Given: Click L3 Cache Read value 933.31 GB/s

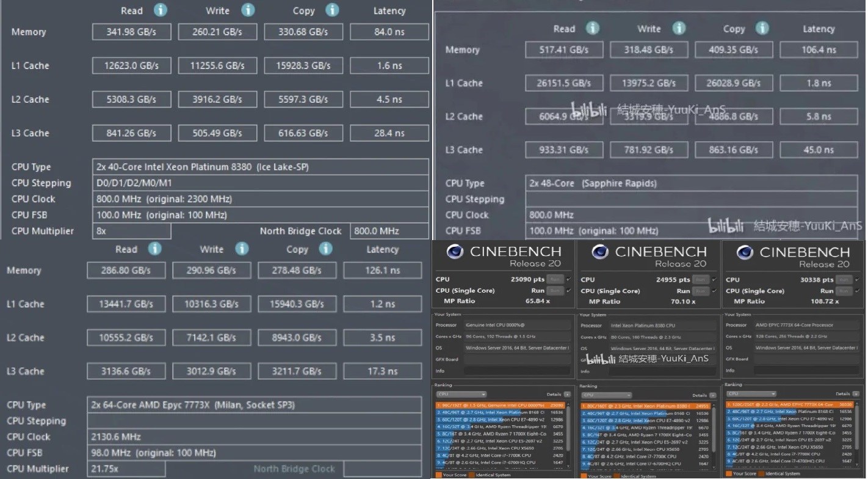Looking at the screenshot, I should tap(564, 150).
